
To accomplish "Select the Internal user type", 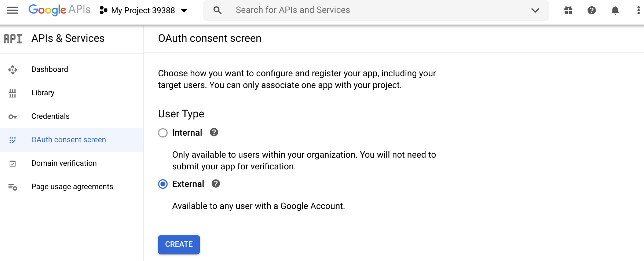I will click(163, 133).
